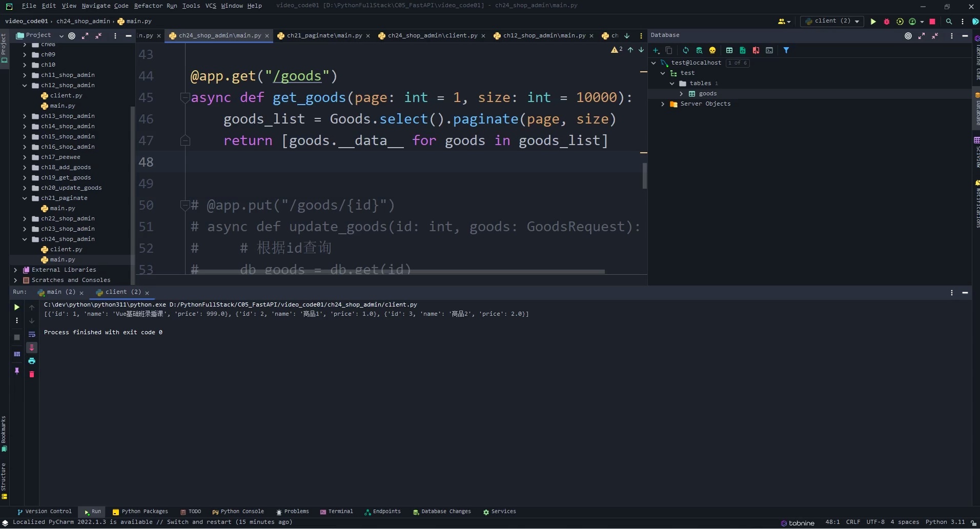Expand Server Objects in the Database panel
The height and width of the screenshot is (529, 980).
662,104
